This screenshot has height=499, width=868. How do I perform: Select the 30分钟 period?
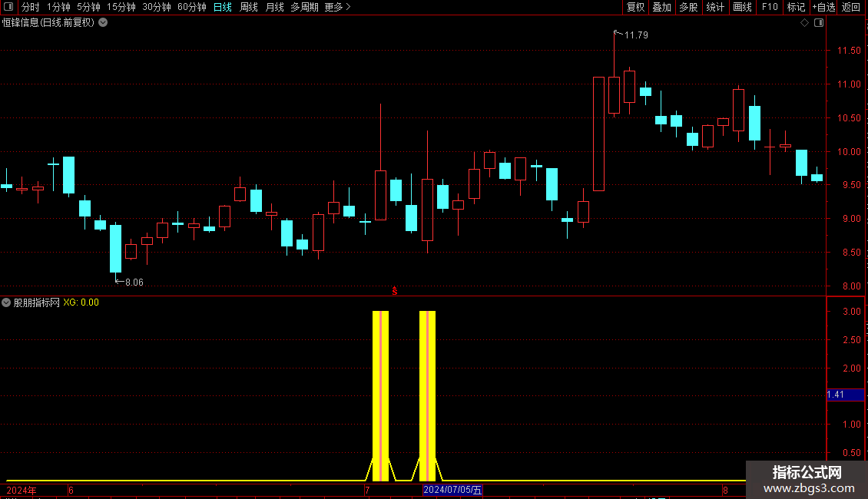click(156, 7)
